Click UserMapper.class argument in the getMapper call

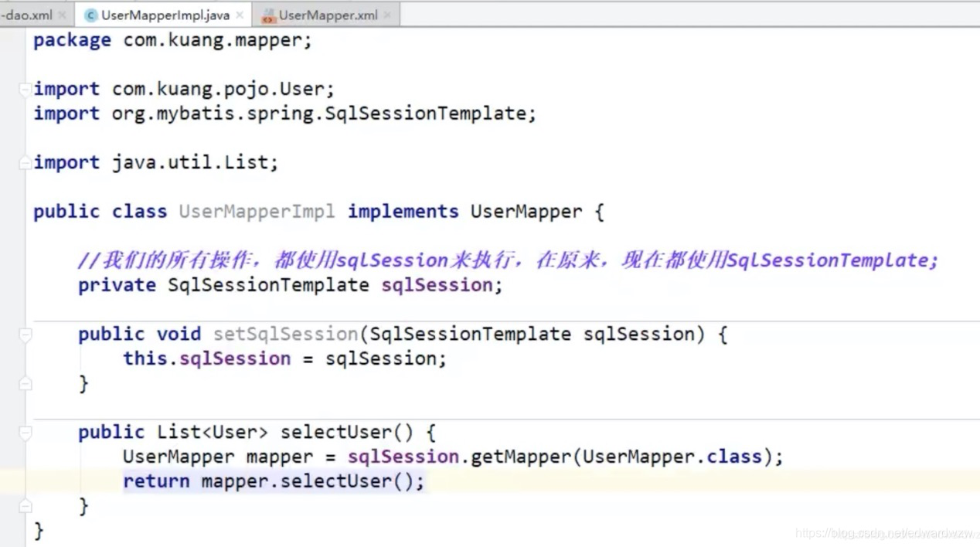point(672,457)
